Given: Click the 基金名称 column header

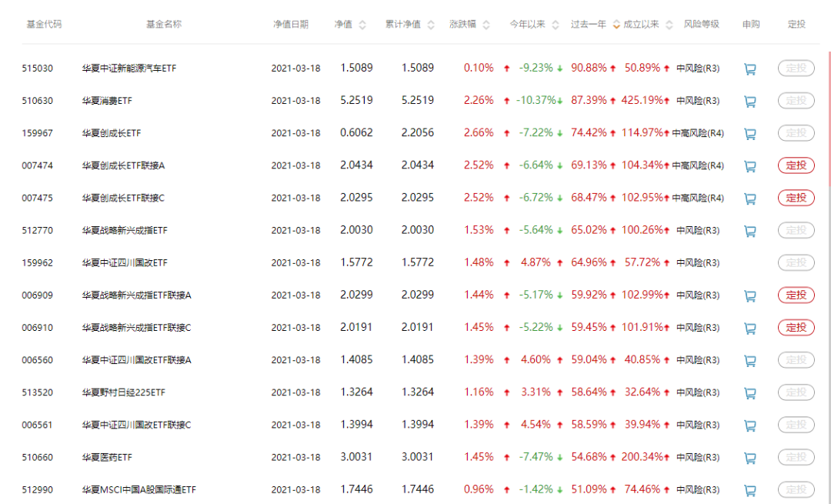Looking at the screenshot, I should tap(164, 25).
